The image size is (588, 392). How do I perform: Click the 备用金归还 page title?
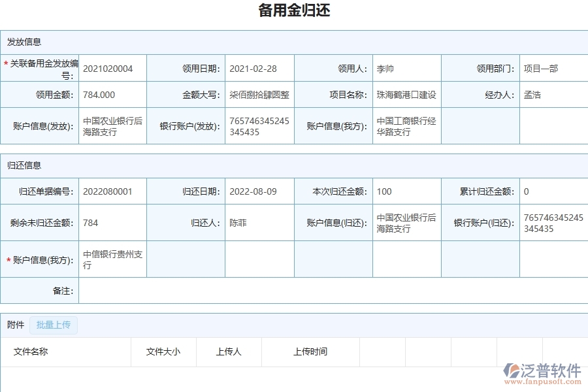click(x=294, y=9)
